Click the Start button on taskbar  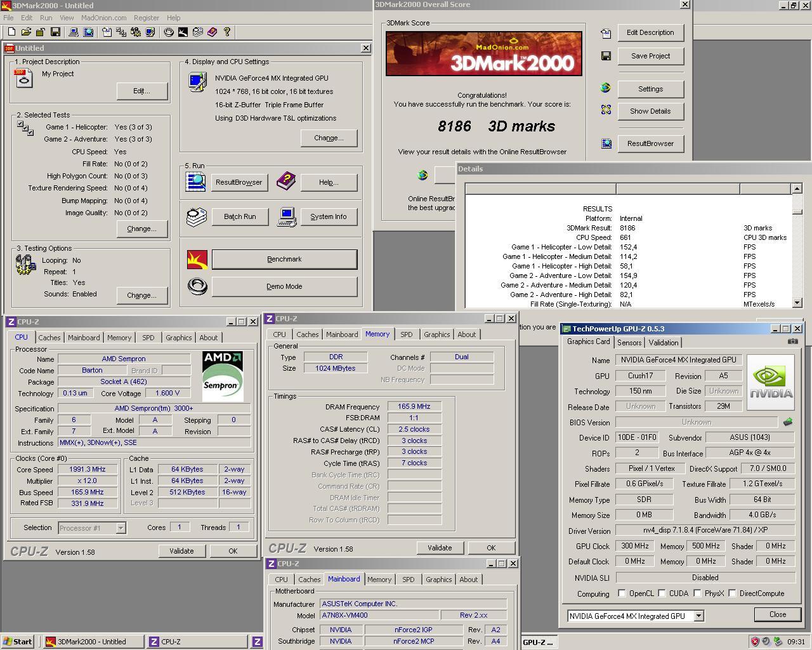18,642
